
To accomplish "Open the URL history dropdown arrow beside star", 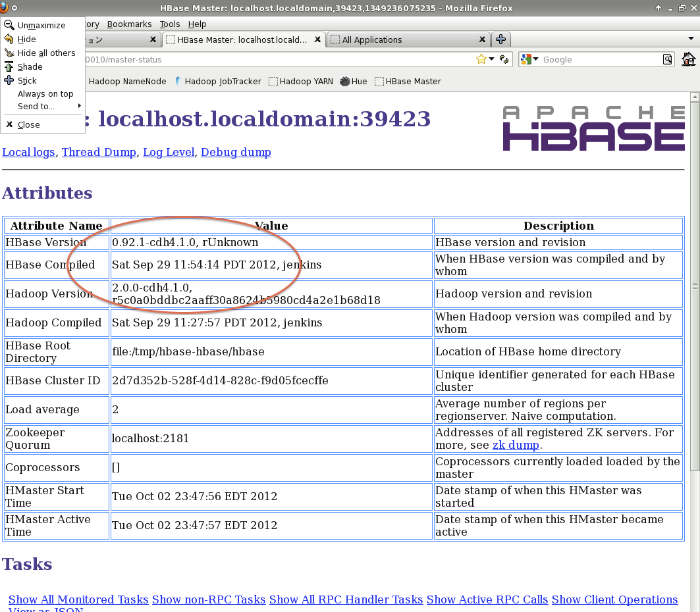I will click(x=491, y=59).
